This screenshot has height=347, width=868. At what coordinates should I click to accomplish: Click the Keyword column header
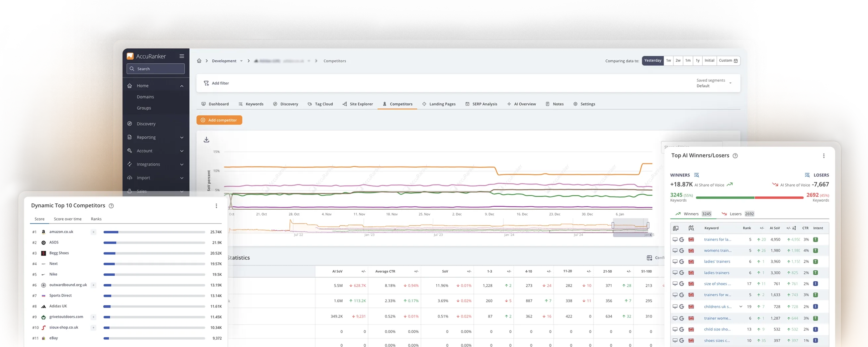coord(711,228)
